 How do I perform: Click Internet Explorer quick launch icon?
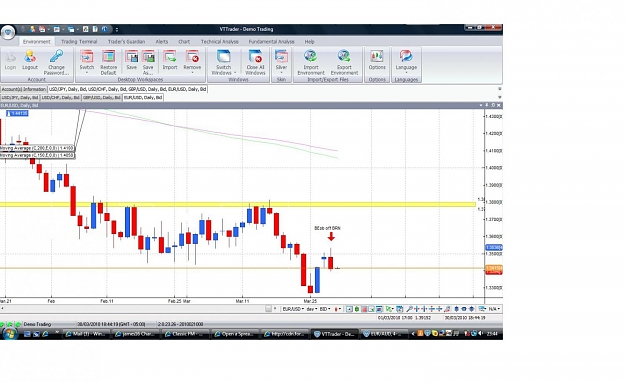tap(45, 334)
